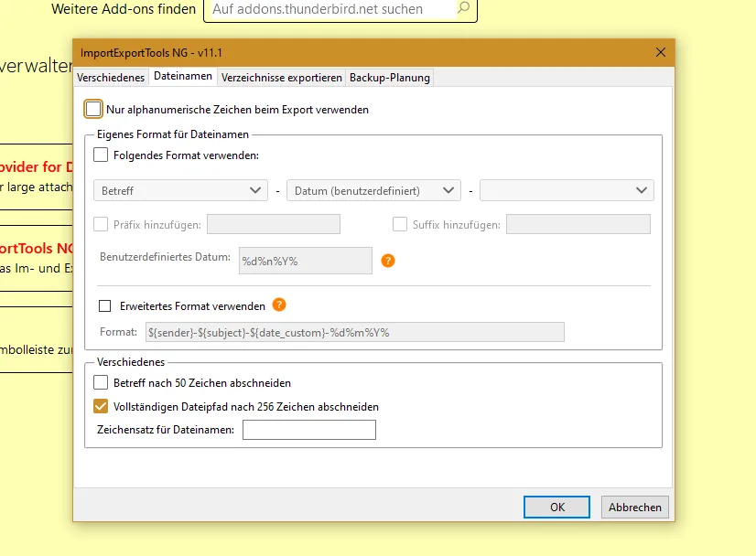The height and width of the screenshot is (556, 756).
Task: Click the Abbrechen button
Action: click(635, 507)
